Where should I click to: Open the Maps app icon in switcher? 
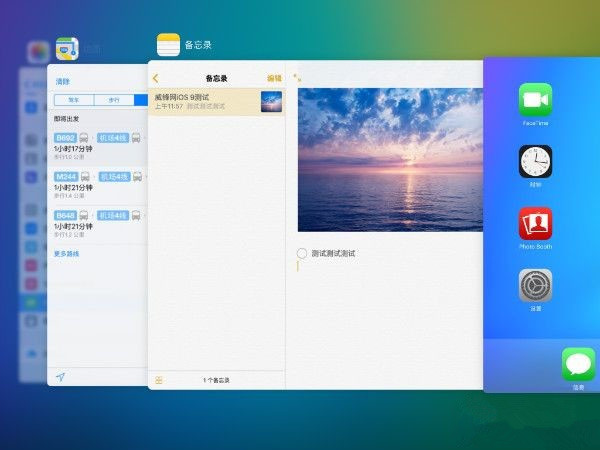coord(67,49)
